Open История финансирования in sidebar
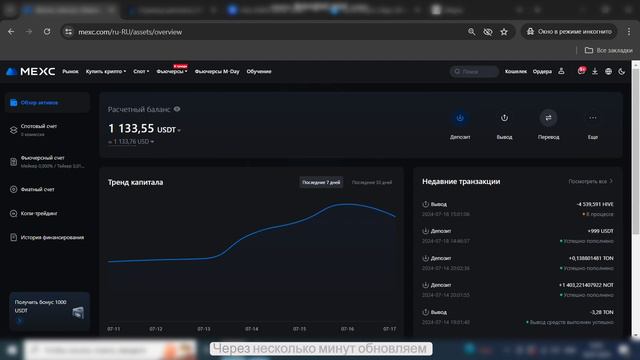Viewport: 640px width, 360px height. coord(47,237)
